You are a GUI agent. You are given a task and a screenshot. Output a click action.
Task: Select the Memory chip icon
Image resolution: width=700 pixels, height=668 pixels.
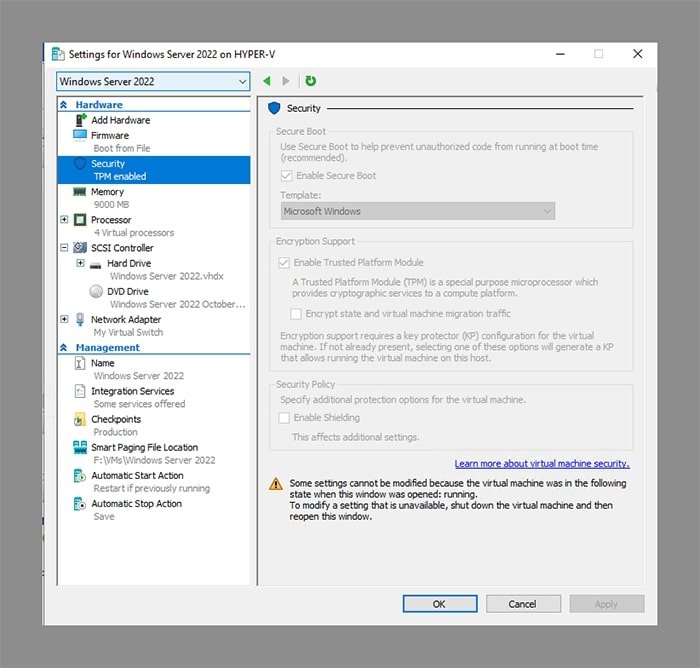[x=81, y=192]
